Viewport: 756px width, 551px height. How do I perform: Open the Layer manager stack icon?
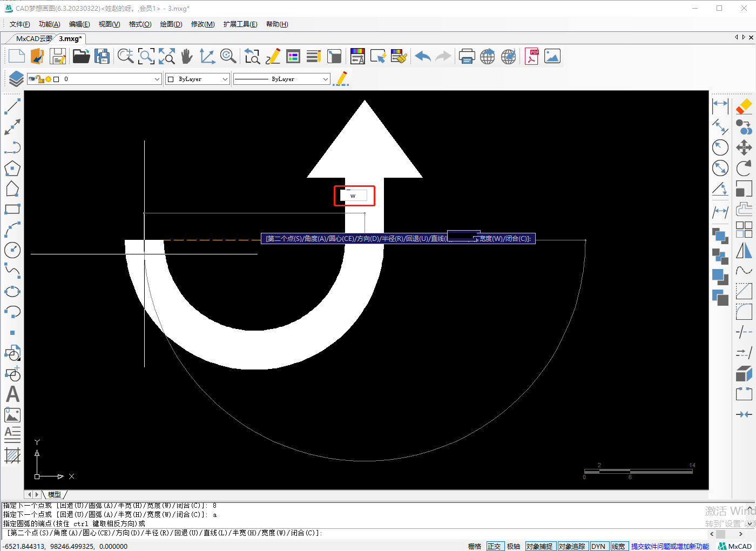tap(16, 79)
